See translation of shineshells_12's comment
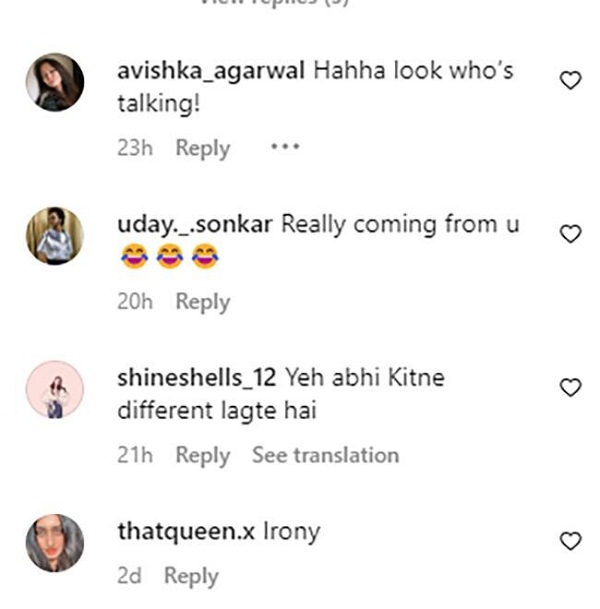The width and height of the screenshot is (600, 609). [325, 455]
